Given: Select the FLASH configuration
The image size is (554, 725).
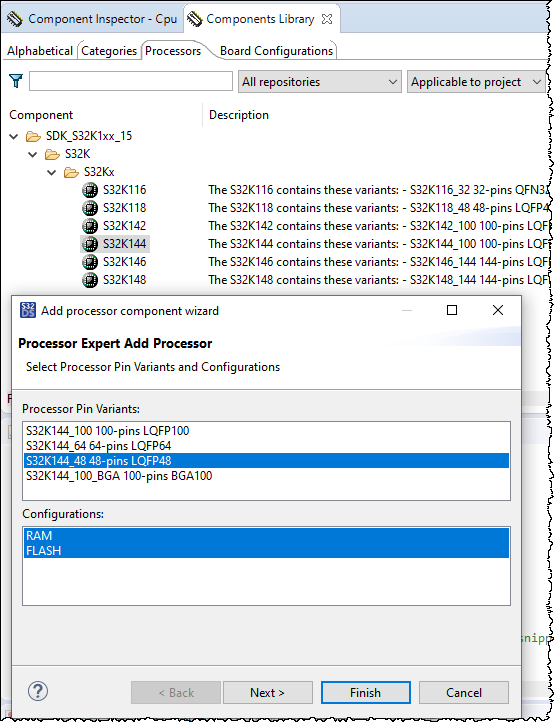Looking at the screenshot, I should pos(266,551).
